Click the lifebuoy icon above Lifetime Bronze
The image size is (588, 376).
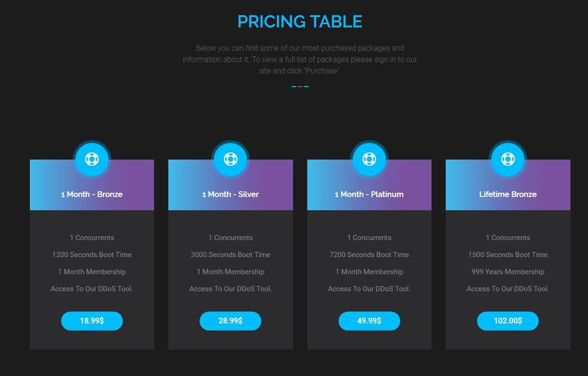(x=507, y=159)
